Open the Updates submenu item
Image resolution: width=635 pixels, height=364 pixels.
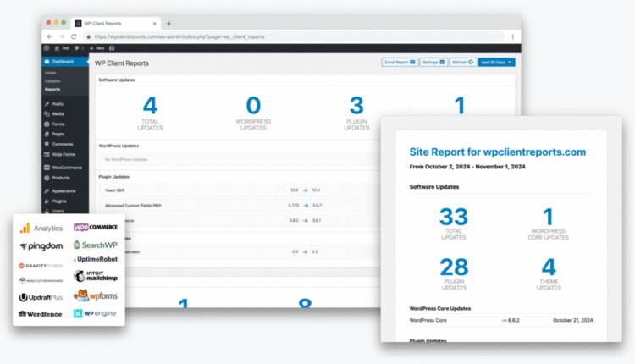click(52, 81)
